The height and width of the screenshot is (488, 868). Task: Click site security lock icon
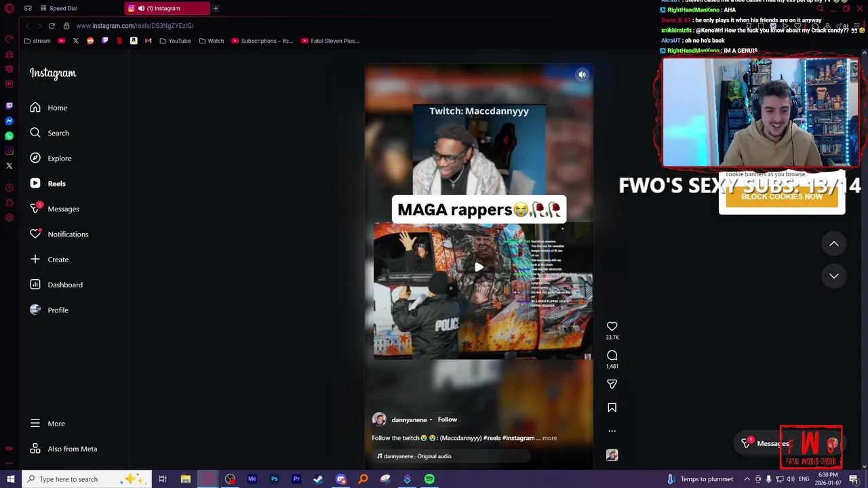(66, 26)
